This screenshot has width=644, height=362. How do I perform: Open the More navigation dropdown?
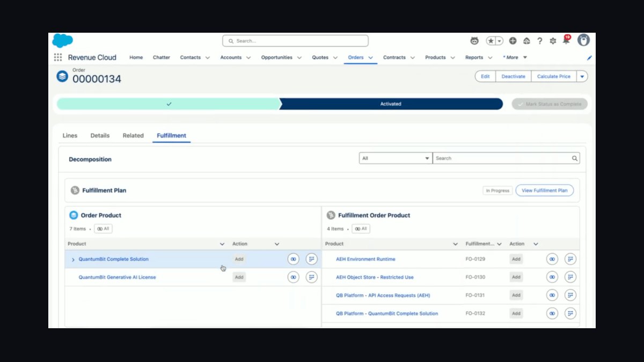point(515,57)
